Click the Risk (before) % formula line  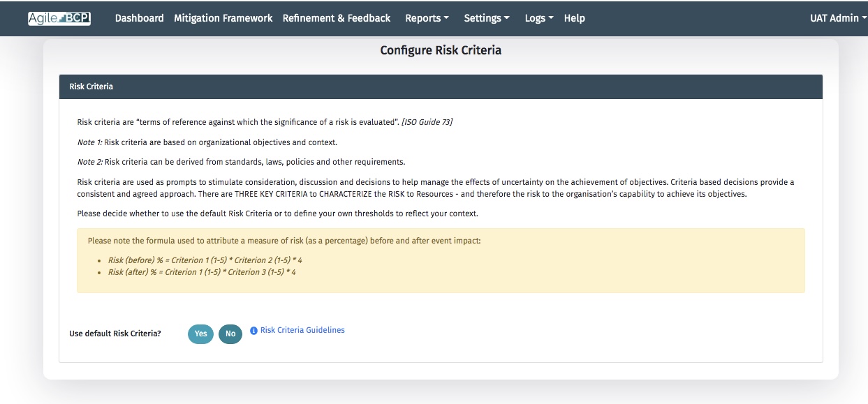click(205, 260)
